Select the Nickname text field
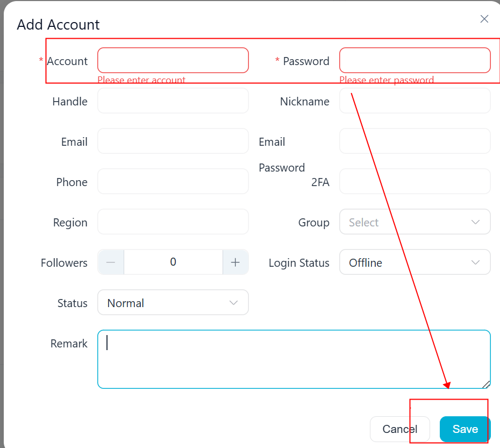This screenshot has width=500, height=448. click(x=415, y=101)
